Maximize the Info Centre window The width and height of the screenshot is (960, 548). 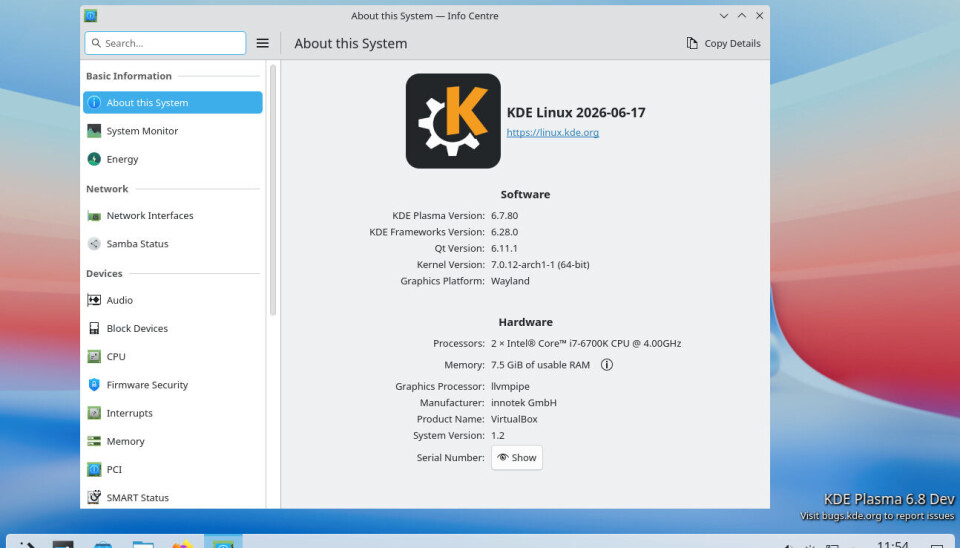point(741,15)
